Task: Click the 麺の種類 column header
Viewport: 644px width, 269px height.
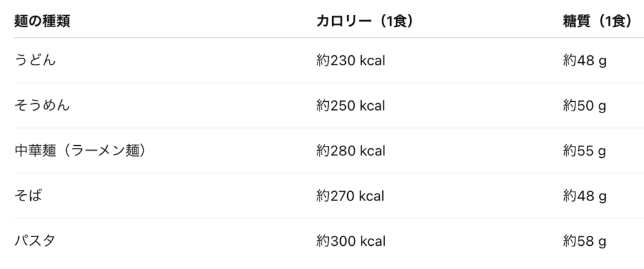Action: click(42, 21)
